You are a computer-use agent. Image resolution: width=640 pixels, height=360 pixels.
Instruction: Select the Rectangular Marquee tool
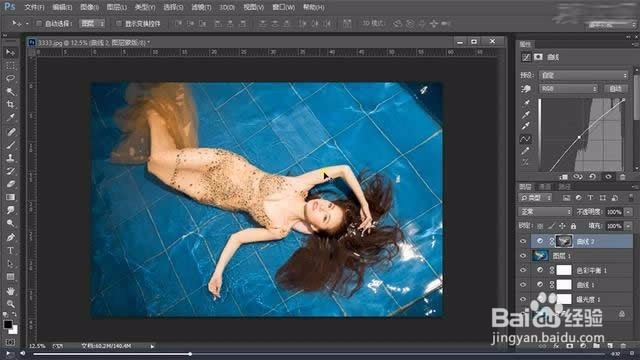[x=11, y=65]
